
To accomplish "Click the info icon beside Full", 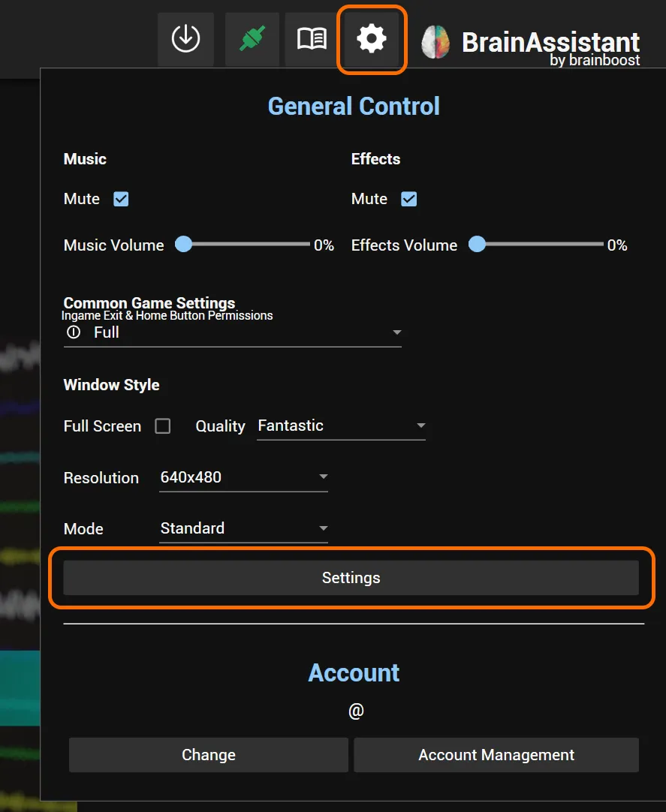I will tap(74, 332).
